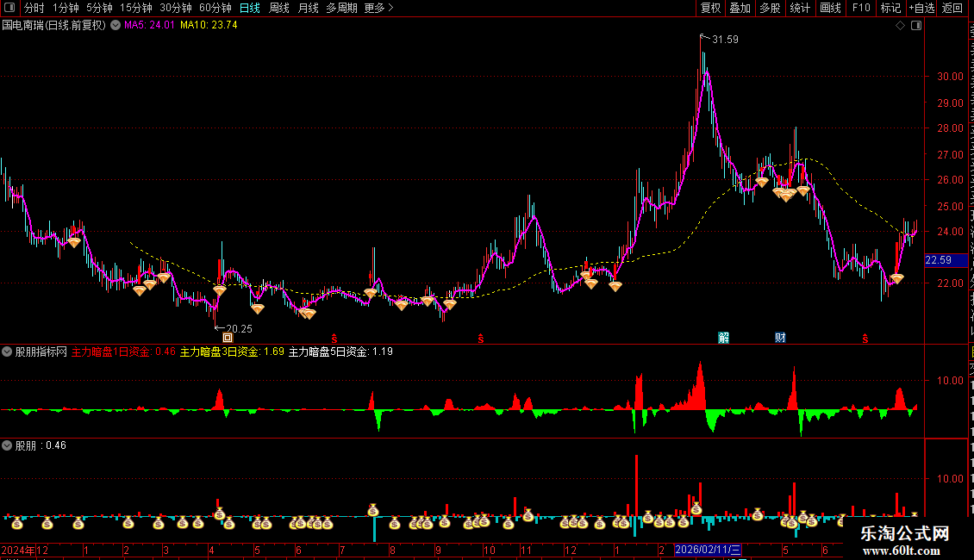Click the 26.00 price axis label

pyautogui.click(x=951, y=180)
